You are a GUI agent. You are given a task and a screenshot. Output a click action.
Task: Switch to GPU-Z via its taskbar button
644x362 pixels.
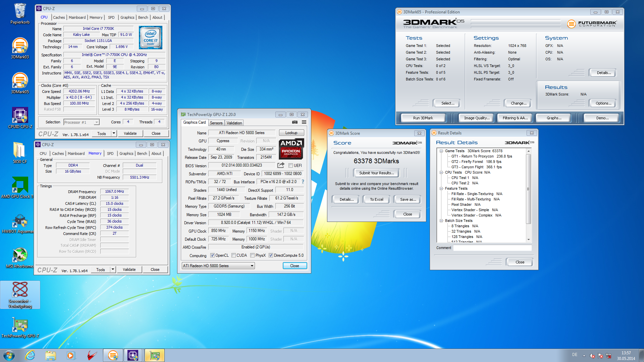[x=154, y=355]
